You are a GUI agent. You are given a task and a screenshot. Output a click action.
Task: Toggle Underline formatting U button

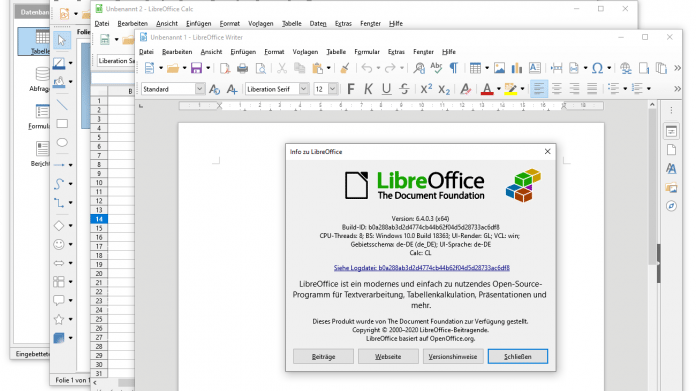coord(386,89)
